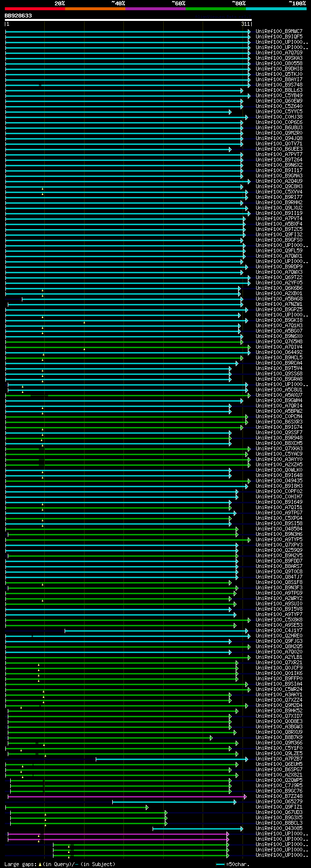Click the purple ~60% identity legend segment
311x868 pixels.
(x=155, y=9)
